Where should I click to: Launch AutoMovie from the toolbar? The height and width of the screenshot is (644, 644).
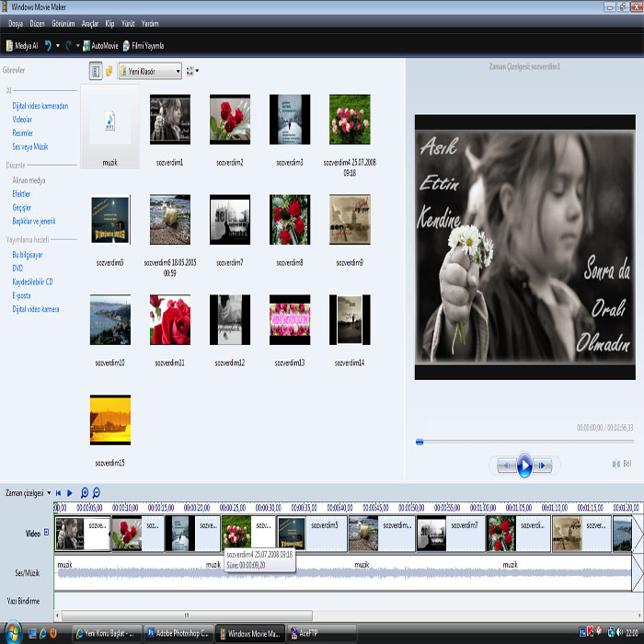click(100, 46)
